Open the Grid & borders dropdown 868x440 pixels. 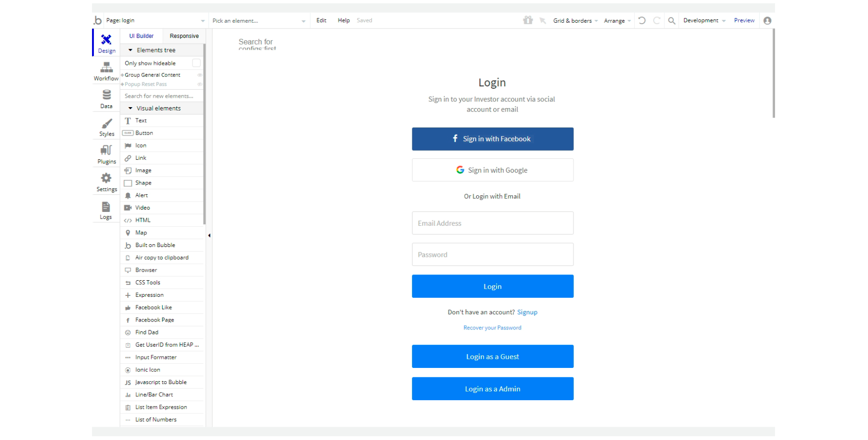point(575,20)
